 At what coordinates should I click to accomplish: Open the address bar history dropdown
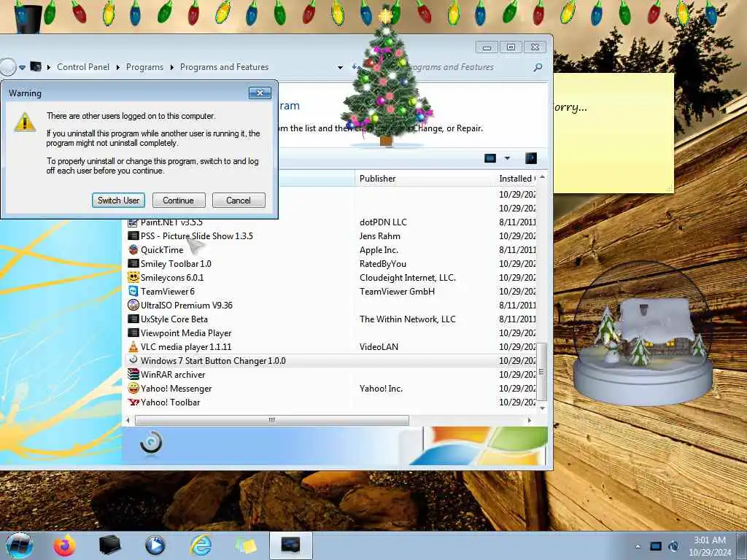point(340,67)
